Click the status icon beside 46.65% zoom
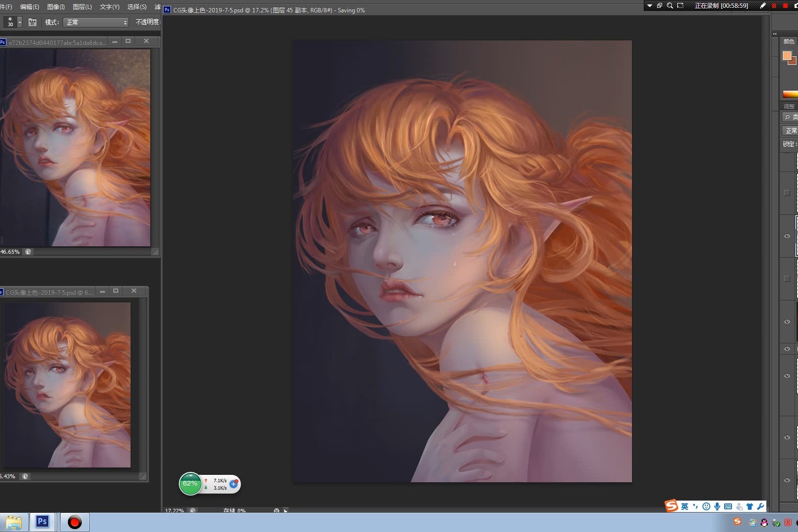Image resolution: width=798 pixels, height=532 pixels. click(28, 252)
